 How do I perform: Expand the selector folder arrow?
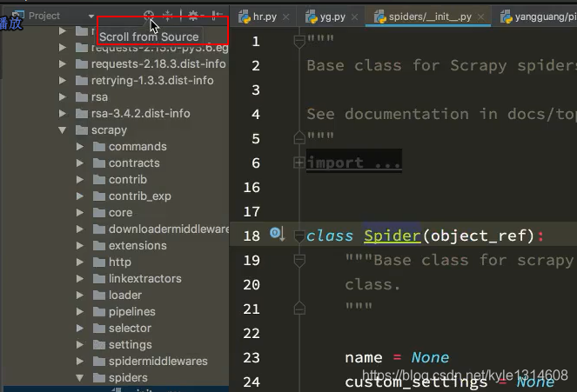[80, 329]
